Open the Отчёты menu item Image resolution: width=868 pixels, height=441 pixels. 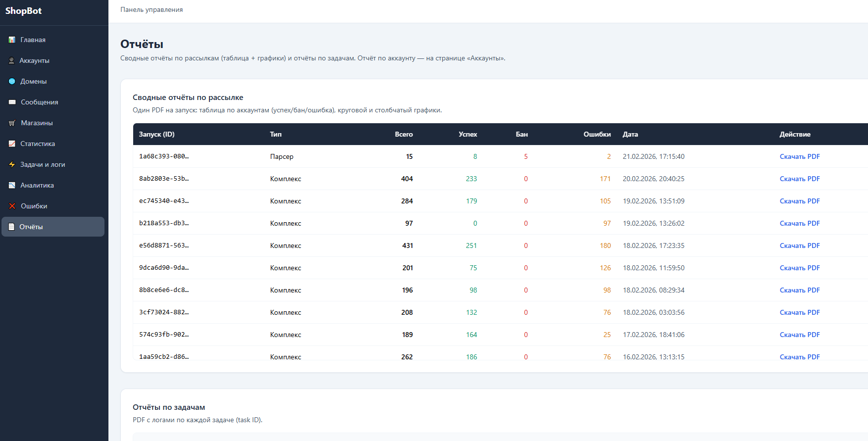point(31,227)
